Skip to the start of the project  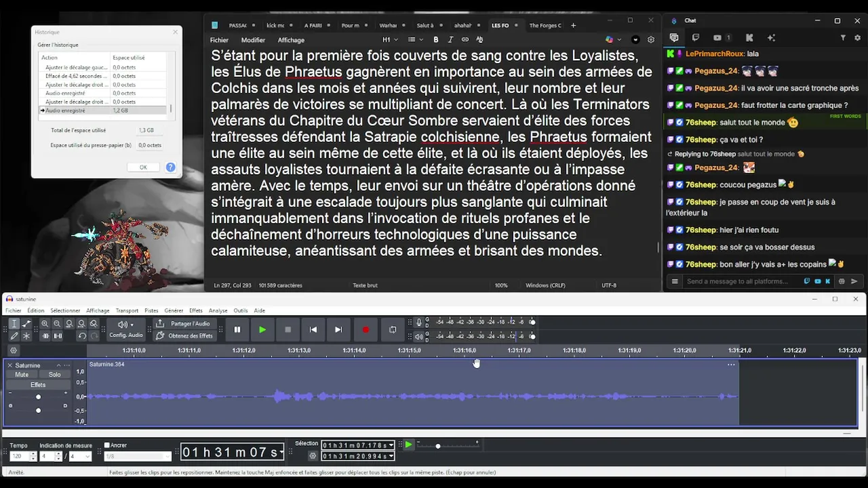click(x=313, y=329)
